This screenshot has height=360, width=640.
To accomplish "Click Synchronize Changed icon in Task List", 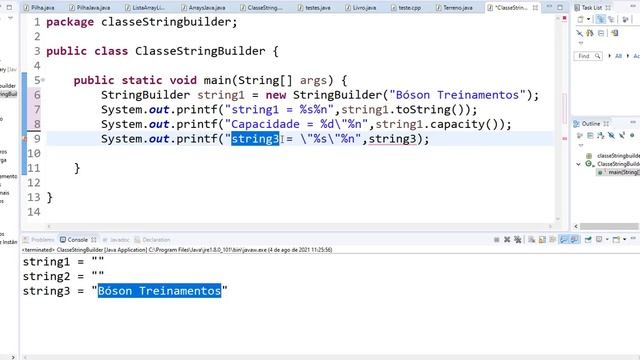I will coord(590,33).
